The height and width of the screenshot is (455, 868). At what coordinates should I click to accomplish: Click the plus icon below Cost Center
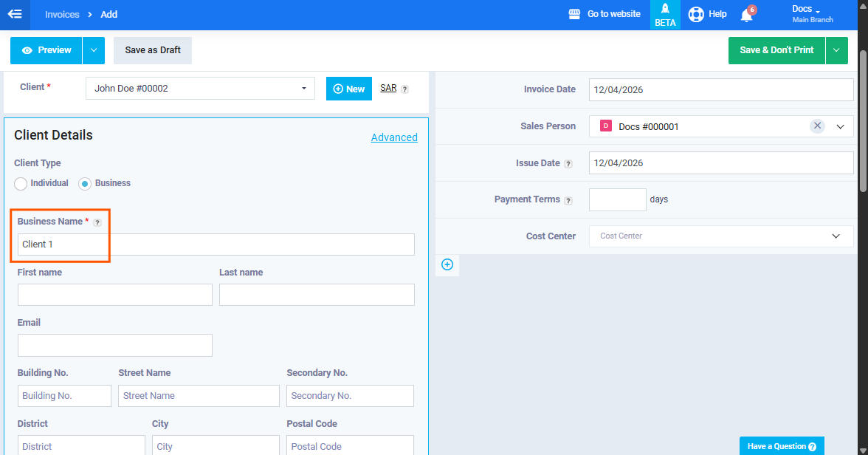point(447,264)
